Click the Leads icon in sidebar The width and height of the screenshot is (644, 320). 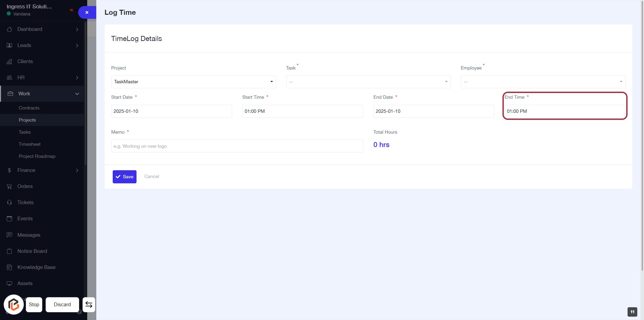9,45
